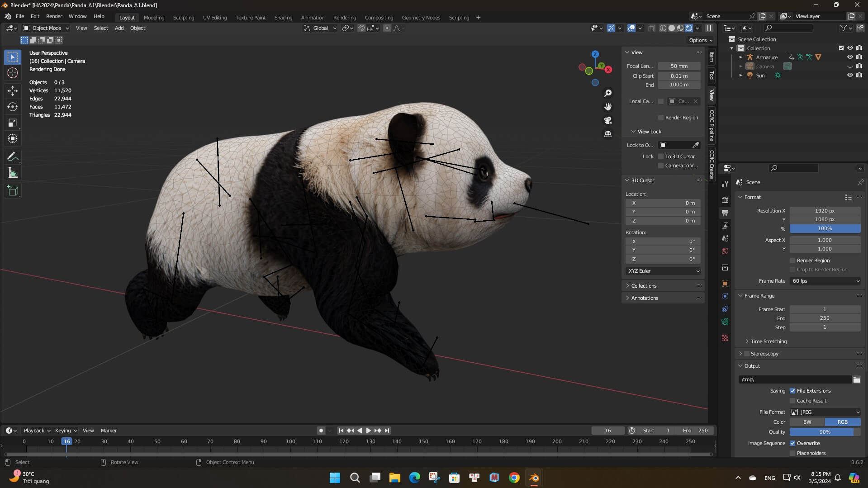
Task: Click the viewport zoom magnifier icon
Action: pos(608,93)
